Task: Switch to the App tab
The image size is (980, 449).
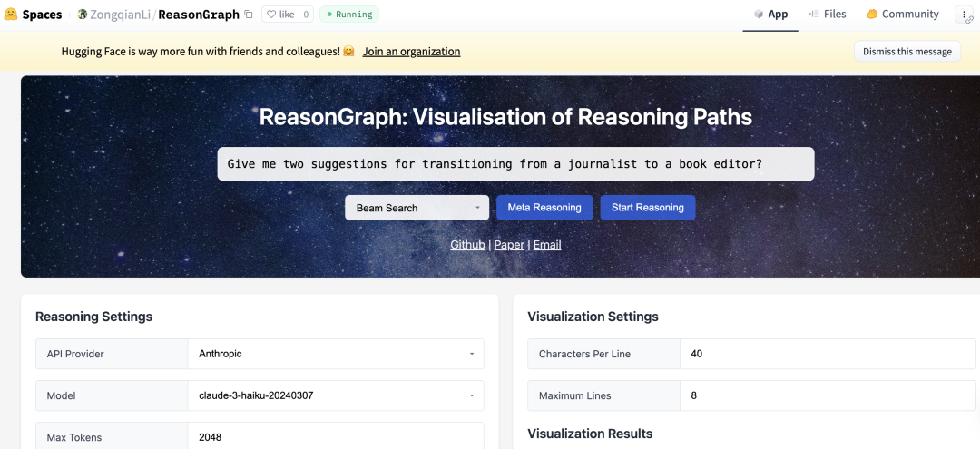Action: tap(770, 15)
